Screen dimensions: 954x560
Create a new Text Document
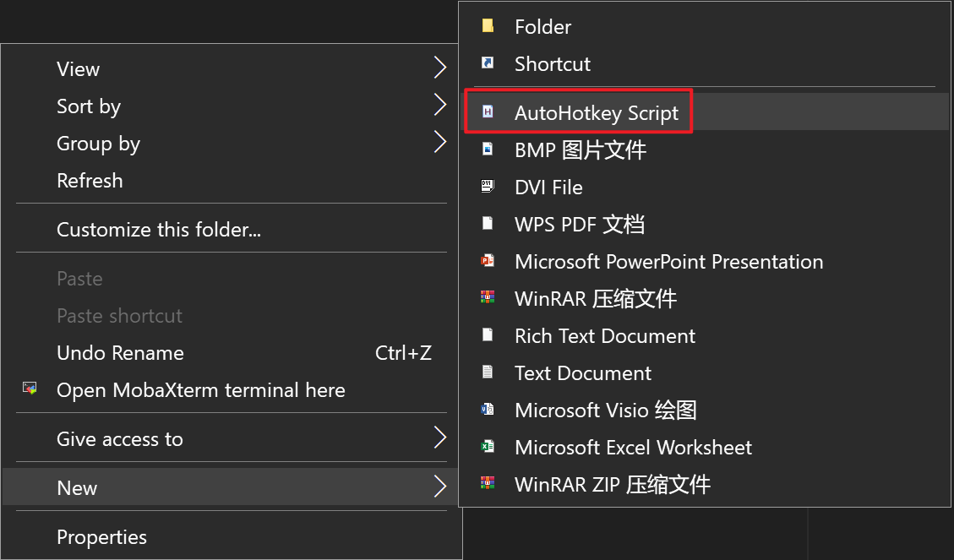coord(706,372)
